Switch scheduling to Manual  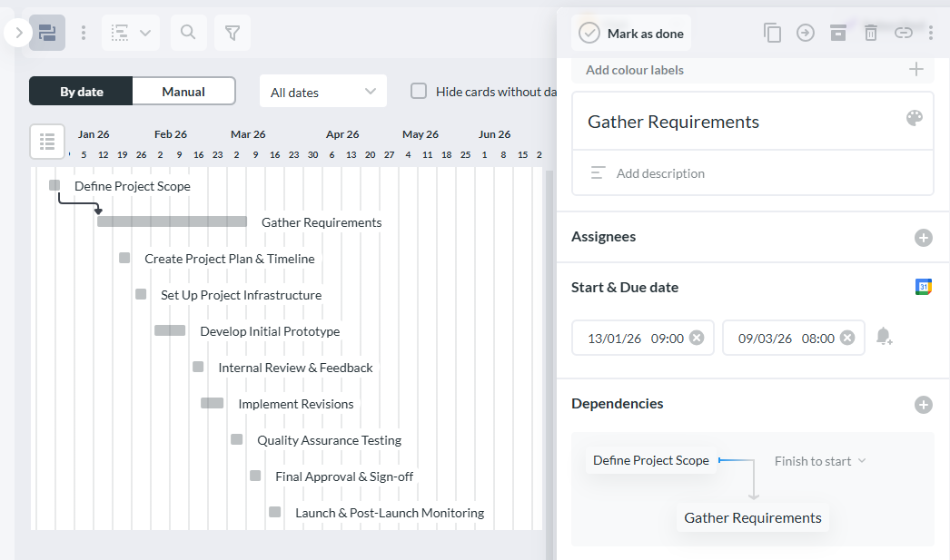[x=183, y=91]
